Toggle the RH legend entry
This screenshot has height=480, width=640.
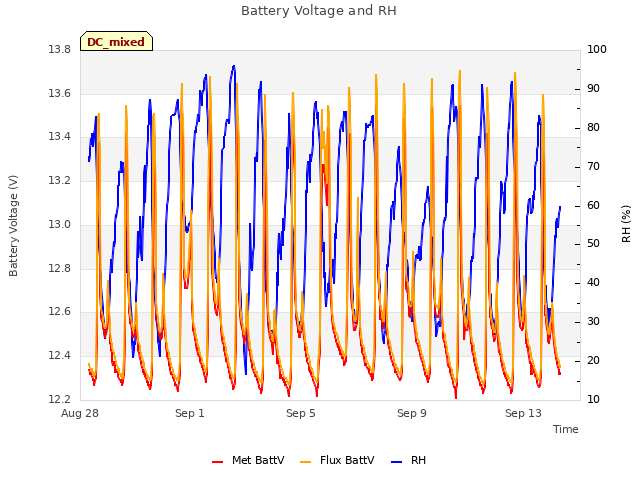pyautogui.click(x=409, y=460)
